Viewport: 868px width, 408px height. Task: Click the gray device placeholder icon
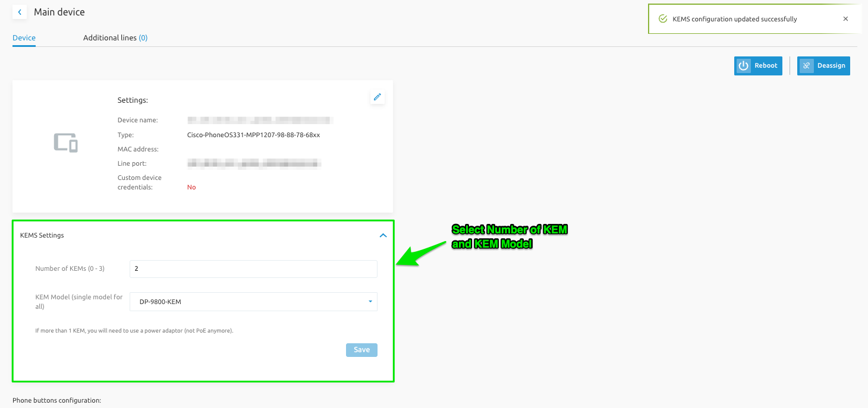point(65,143)
